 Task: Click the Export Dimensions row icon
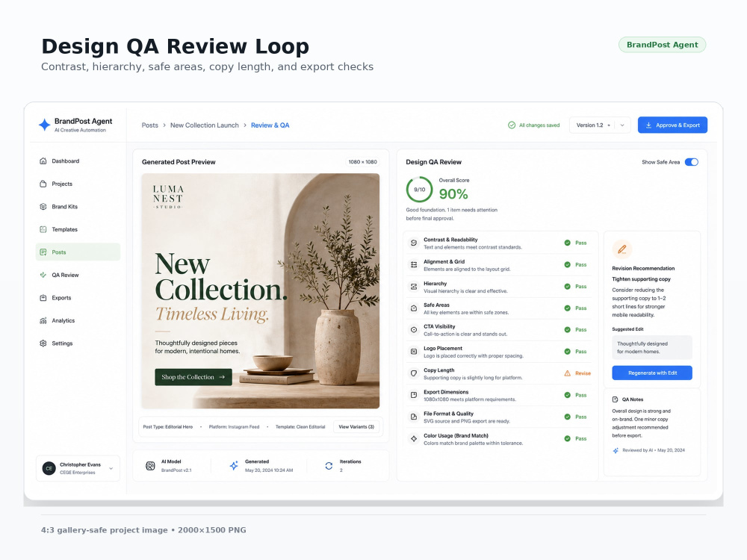point(414,395)
